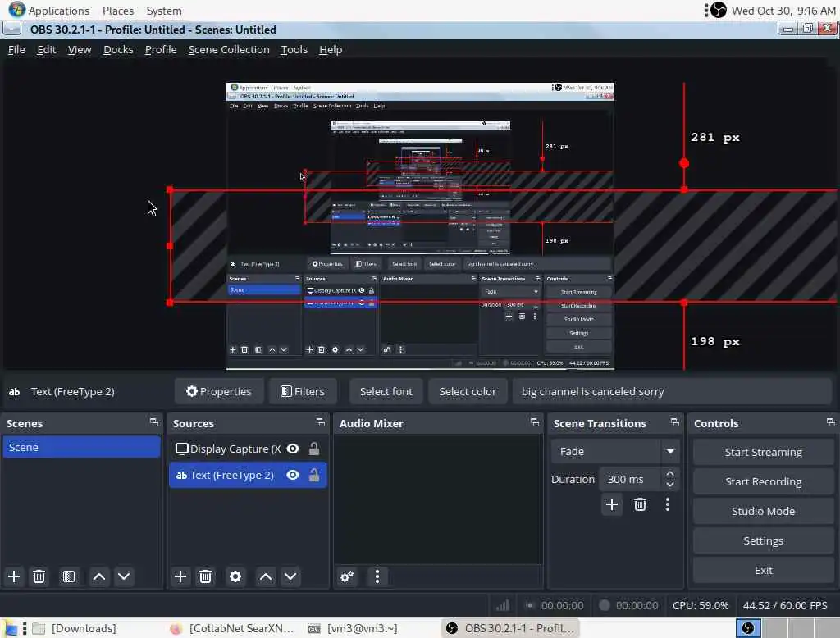This screenshot has width=840, height=638.
Task: Open System menu in top panel
Action: click(164, 11)
